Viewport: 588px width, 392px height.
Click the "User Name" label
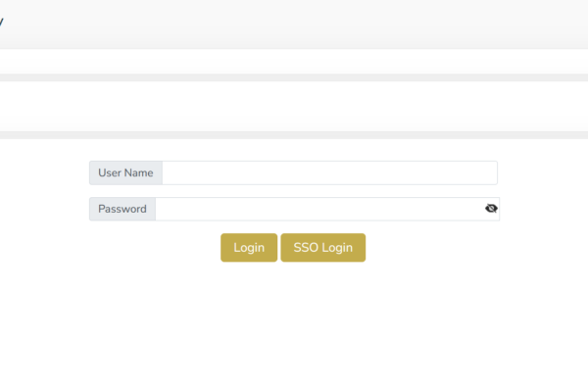tap(125, 172)
